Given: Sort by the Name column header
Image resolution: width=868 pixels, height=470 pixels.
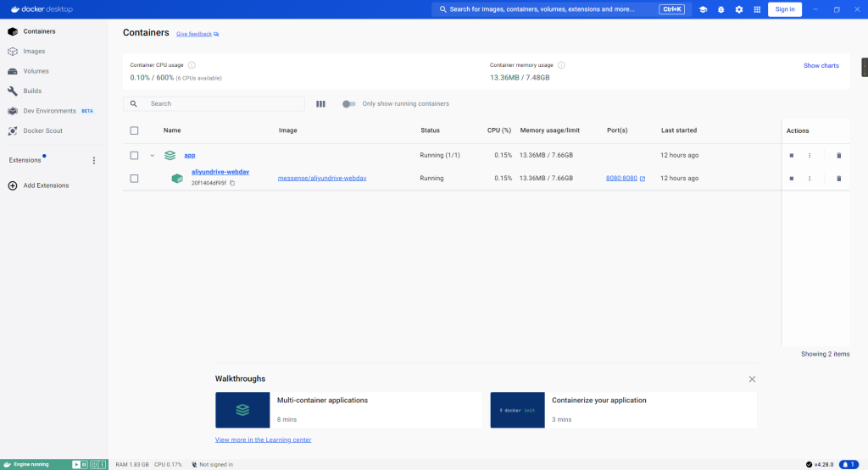Looking at the screenshot, I should tap(172, 130).
